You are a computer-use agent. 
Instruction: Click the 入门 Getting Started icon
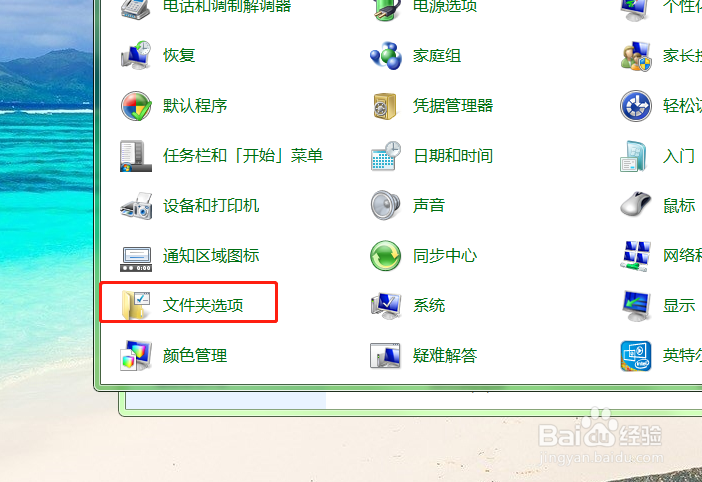634,156
